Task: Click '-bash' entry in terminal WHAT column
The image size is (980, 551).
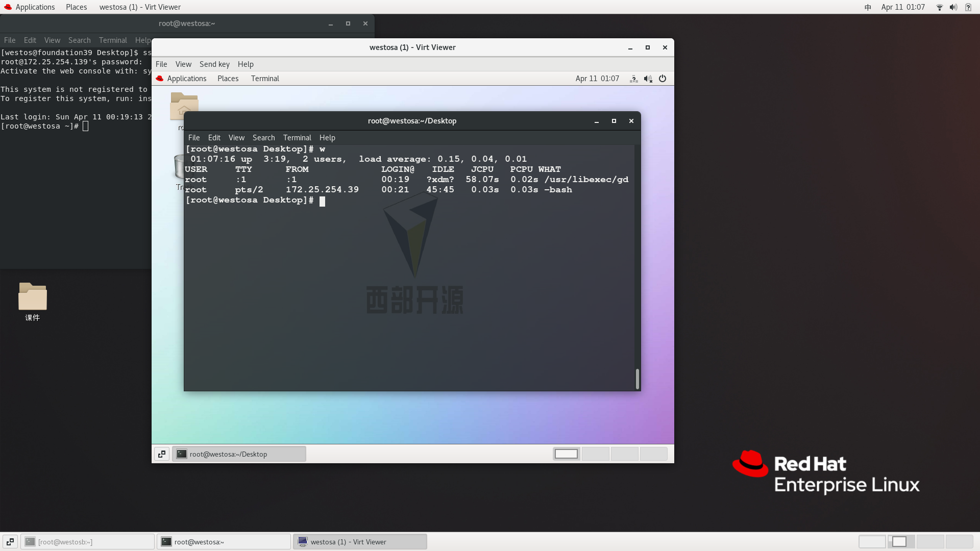Action: (558, 190)
